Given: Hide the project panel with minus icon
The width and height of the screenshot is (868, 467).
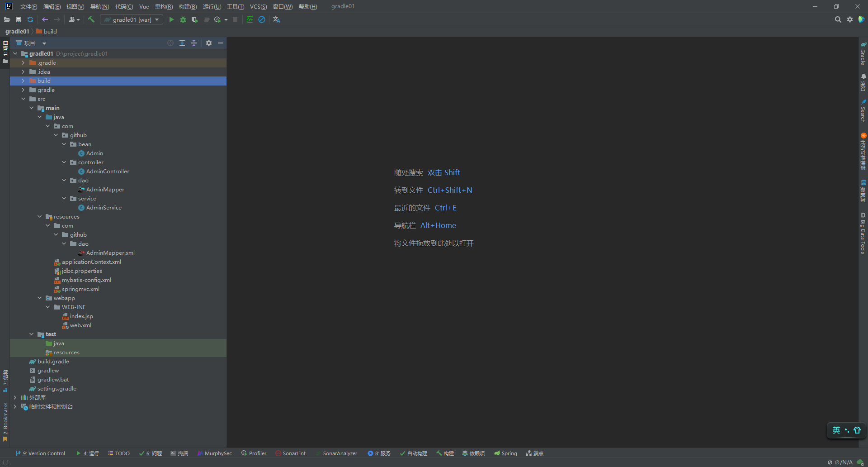Looking at the screenshot, I should coord(221,43).
